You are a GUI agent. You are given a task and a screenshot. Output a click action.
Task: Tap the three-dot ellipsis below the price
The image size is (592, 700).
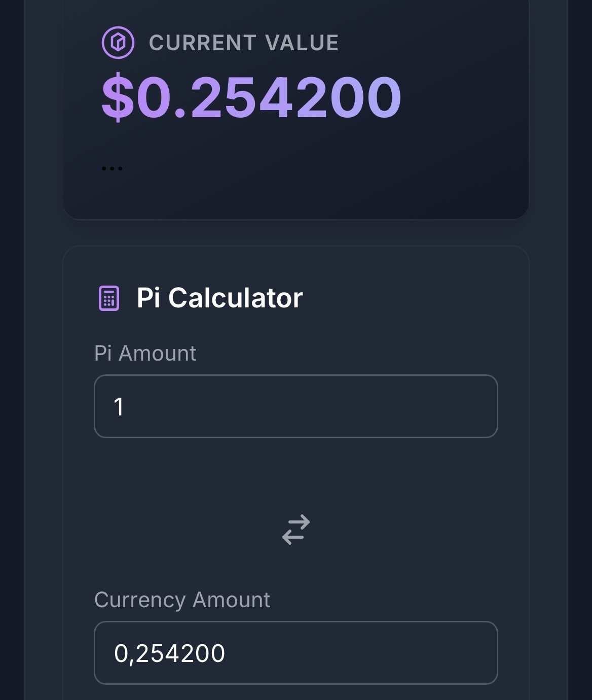(112, 169)
